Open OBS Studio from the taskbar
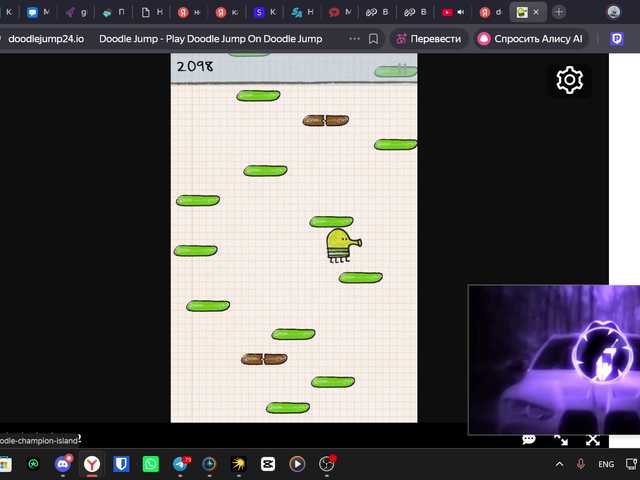The width and height of the screenshot is (640, 480). [327, 464]
